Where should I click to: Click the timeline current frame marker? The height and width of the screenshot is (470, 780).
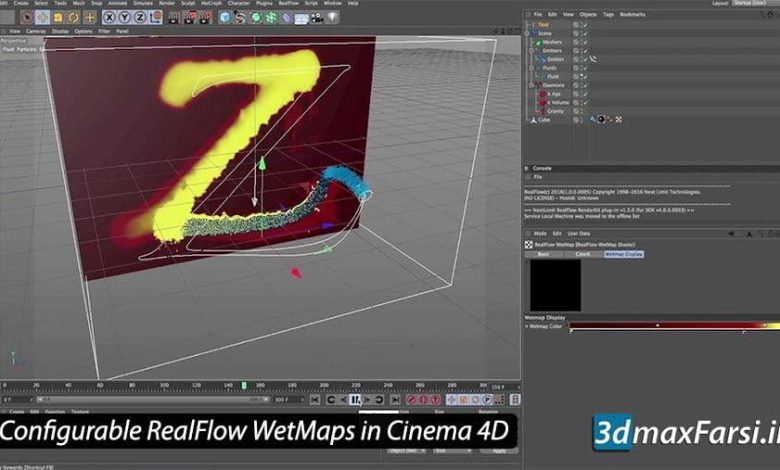[244, 385]
